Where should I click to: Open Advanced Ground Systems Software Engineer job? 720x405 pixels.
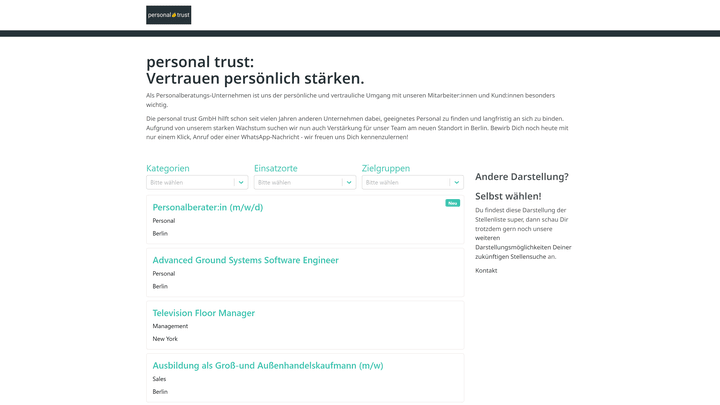tap(245, 260)
